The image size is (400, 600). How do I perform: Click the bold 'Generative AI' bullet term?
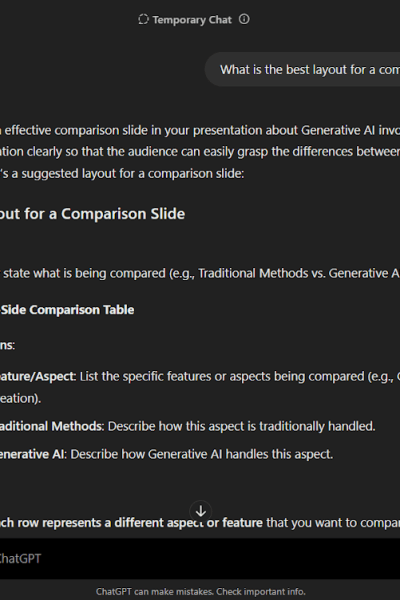point(33,454)
